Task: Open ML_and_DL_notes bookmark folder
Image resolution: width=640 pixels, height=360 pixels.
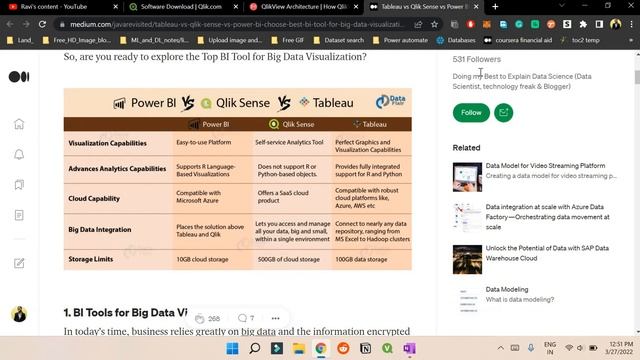Action: click(154, 40)
